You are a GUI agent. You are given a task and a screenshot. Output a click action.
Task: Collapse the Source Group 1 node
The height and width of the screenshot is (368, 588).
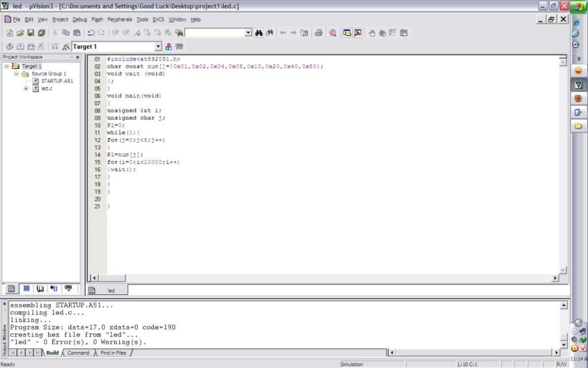pyautogui.click(x=16, y=74)
